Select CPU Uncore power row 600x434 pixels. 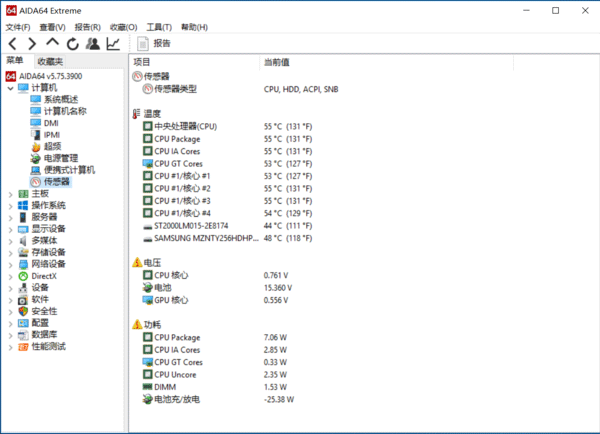tap(215, 375)
